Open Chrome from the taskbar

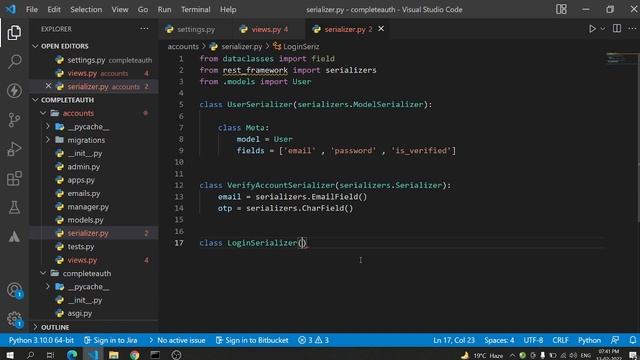pyautogui.click(x=134, y=354)
